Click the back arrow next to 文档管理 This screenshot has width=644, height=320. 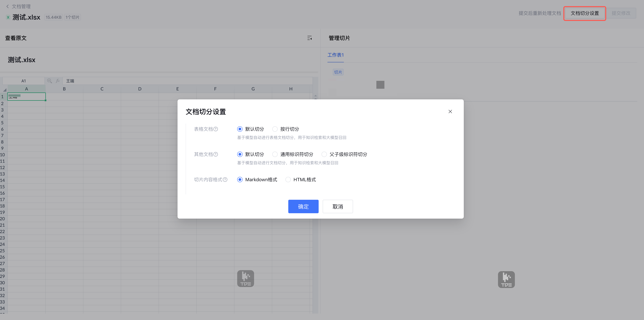(x=7, y=6)
